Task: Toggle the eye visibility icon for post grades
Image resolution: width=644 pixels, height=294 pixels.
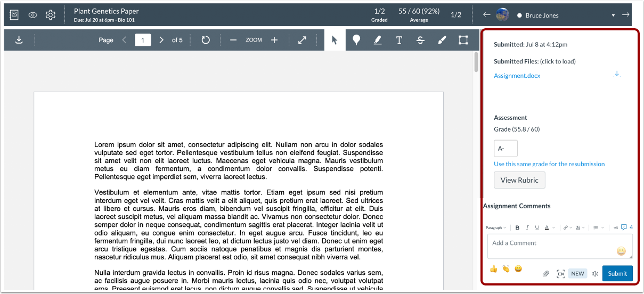Action: click(33, 15)
